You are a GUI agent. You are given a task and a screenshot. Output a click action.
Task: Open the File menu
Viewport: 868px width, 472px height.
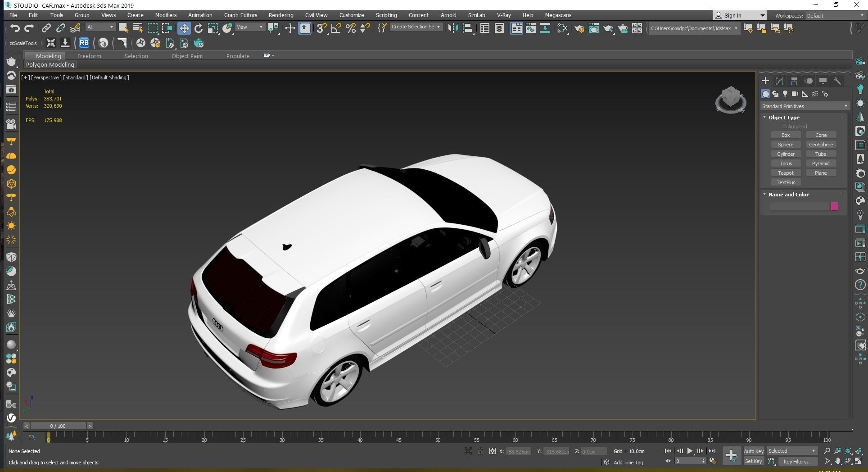coord(14,15)
